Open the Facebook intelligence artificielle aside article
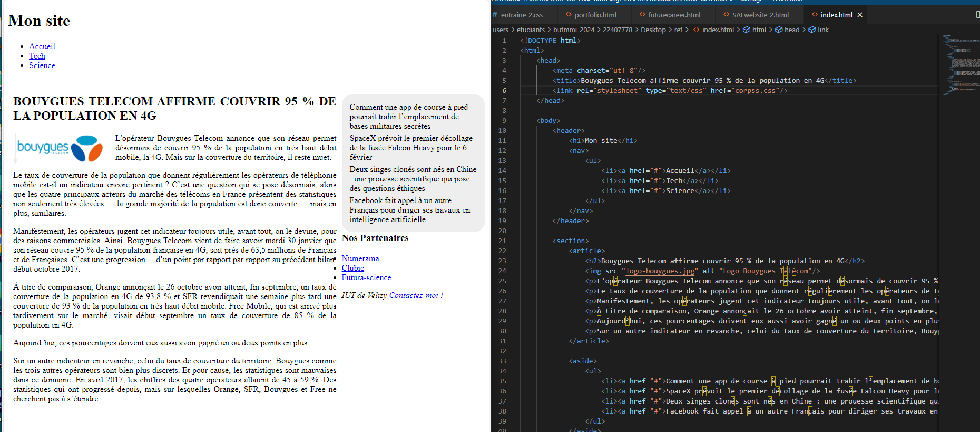Image resolution: width=980 pixels, height=432 pixels. (410, 210)
